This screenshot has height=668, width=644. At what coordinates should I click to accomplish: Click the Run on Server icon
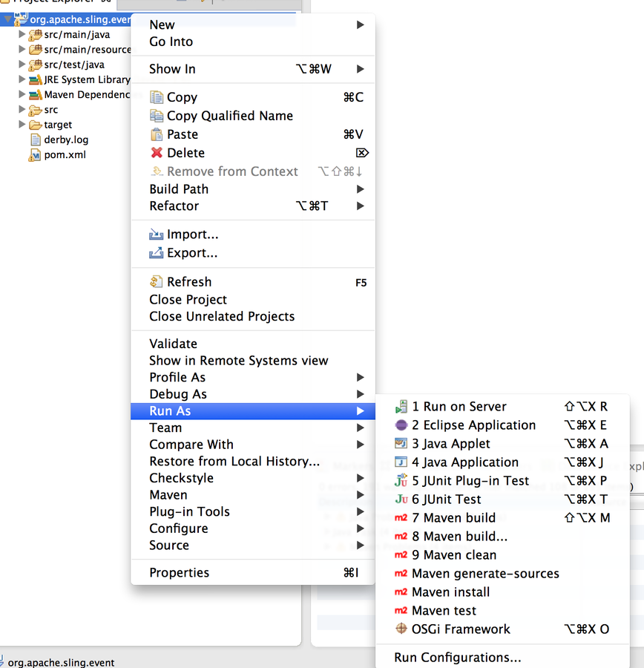(x=401, y=407)
